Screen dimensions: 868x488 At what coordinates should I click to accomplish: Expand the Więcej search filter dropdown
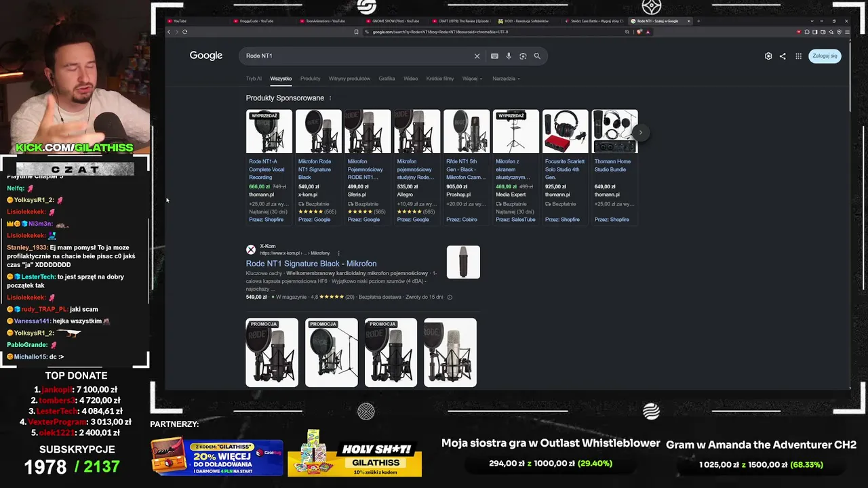tap(472, 79)
